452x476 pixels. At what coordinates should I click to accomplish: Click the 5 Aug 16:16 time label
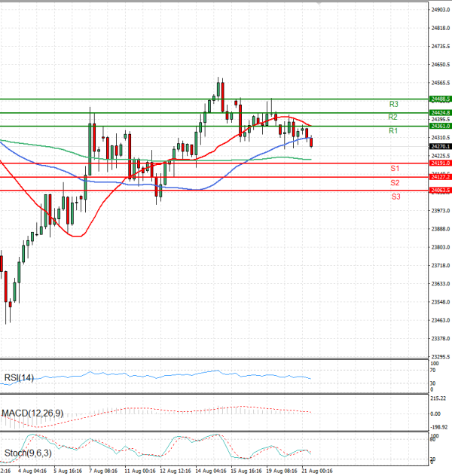pos(68,471)
